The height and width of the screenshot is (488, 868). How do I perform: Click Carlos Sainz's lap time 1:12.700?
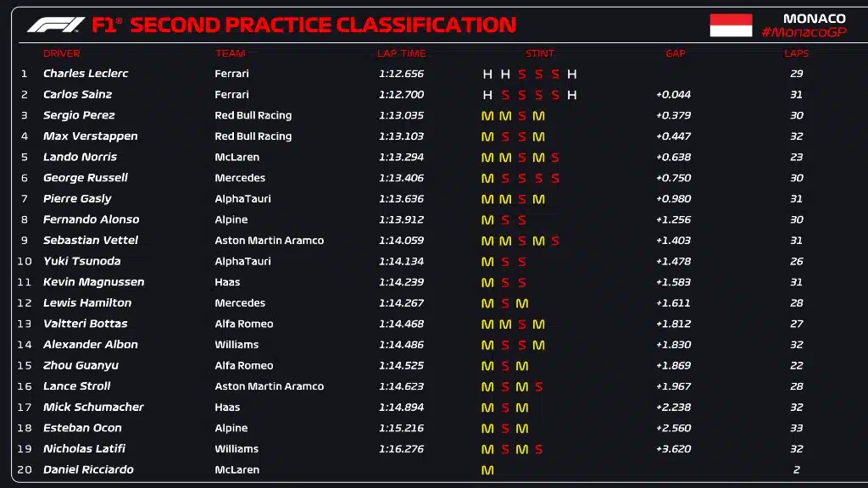coord(401,95)
